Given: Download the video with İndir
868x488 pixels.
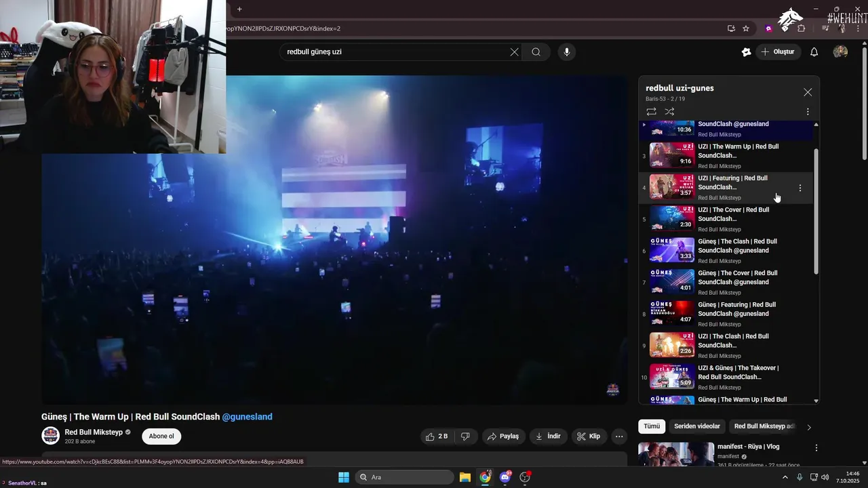Looking at the screenshot, I should 548,436.
